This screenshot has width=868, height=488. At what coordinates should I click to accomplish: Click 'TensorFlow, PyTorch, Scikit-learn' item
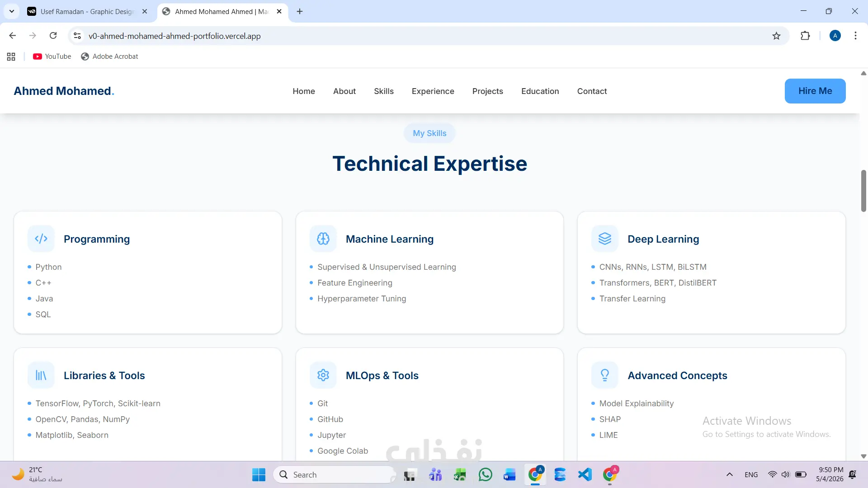click(98, 404)
